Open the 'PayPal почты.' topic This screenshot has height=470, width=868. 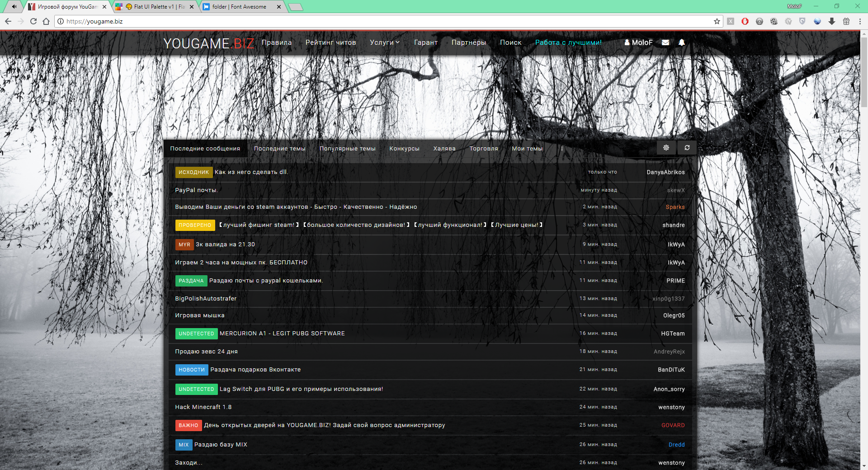pos(197,190)
